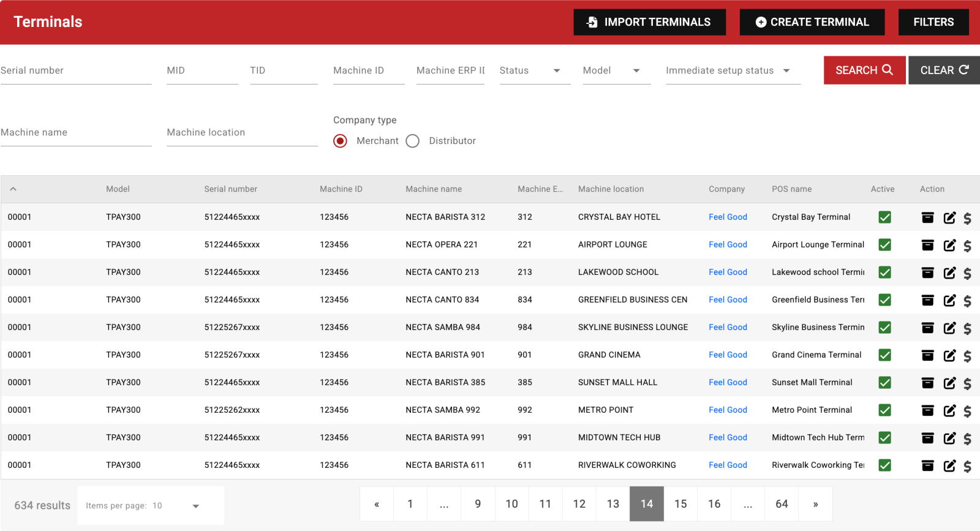The height and width of the screenshot is (531, 980).
Task: Click edit icon in NECTA SAMBA 992 row
Action: pos(949,410)
